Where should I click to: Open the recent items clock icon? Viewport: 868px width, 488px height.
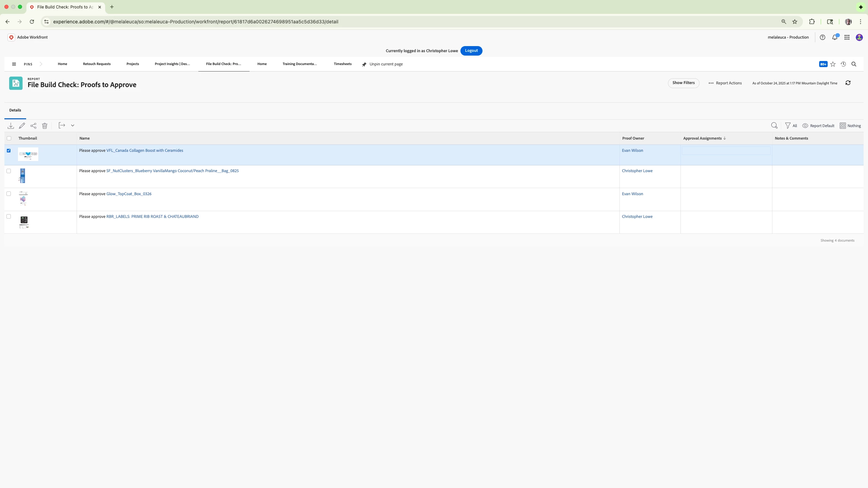point(843,64)
